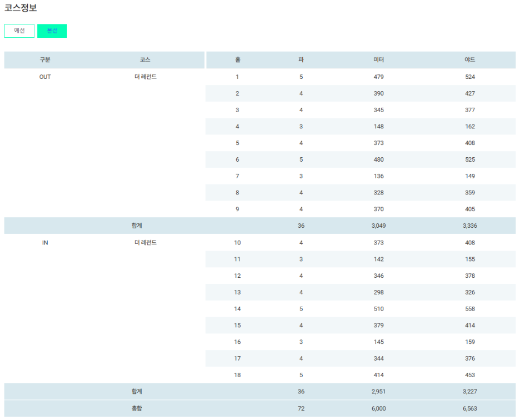
Task: Click meter value 344
Action: point(378,359)
